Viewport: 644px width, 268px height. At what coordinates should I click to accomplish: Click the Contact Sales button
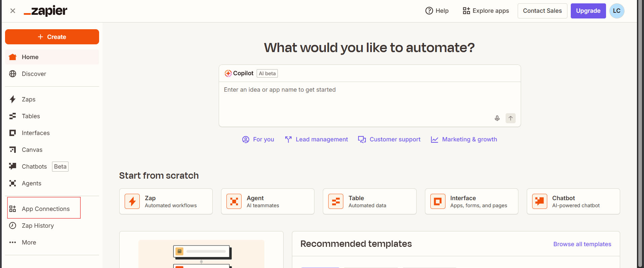542,11
